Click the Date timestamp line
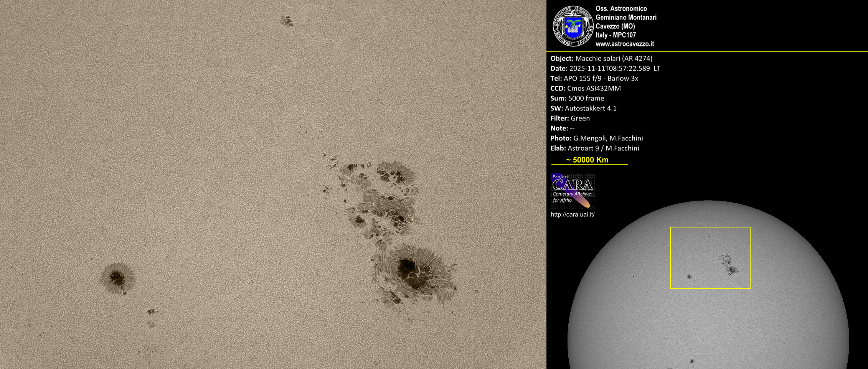 pyautogui.click(x=605, y=69)
